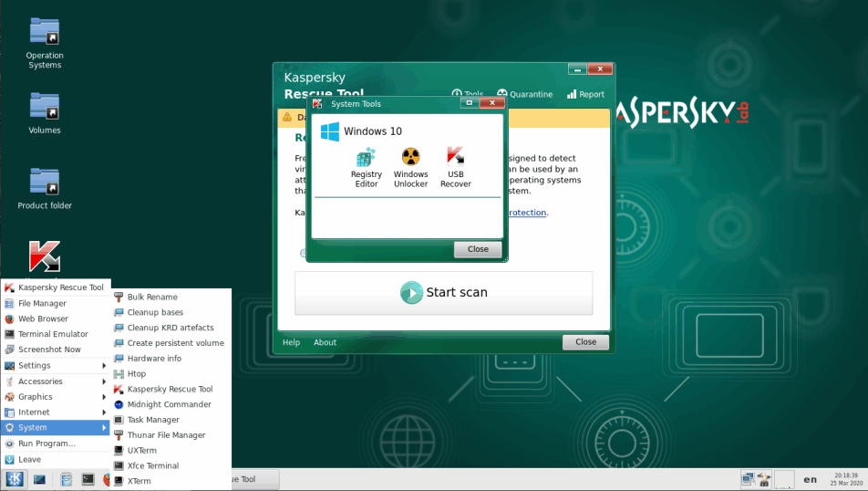Launch UXTerm from System submenu
This screenshot has height=491, width=868.
pyautogui.click(x=171, y=451)
